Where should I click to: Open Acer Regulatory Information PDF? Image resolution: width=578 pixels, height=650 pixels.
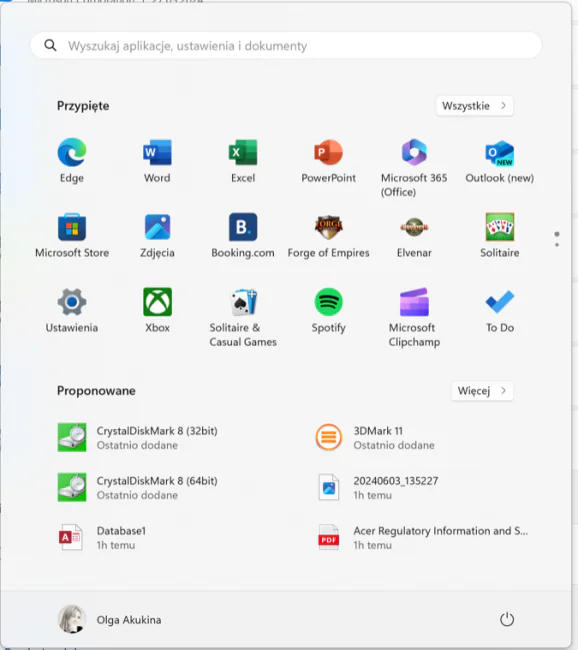coord(423,538)
